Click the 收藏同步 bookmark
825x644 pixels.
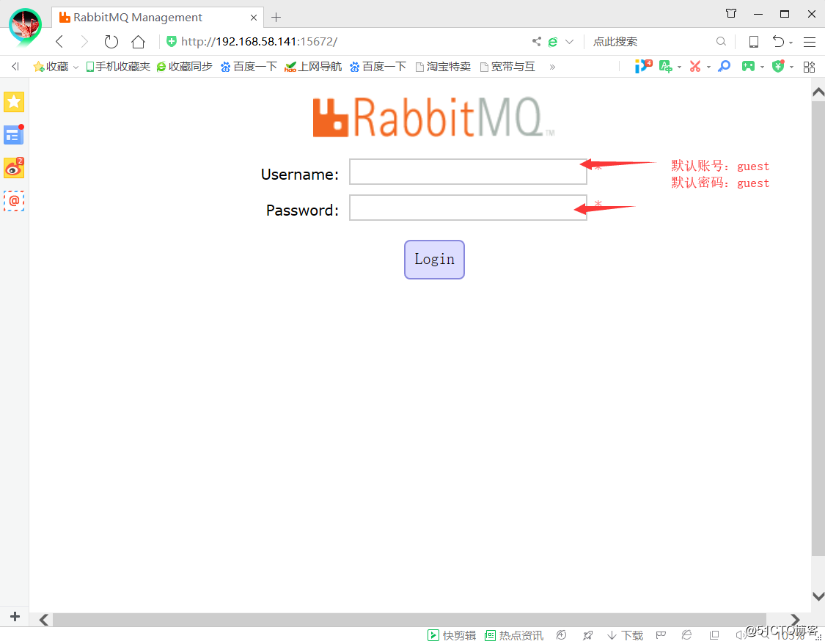pyautogui.click(x=185, y=66)
